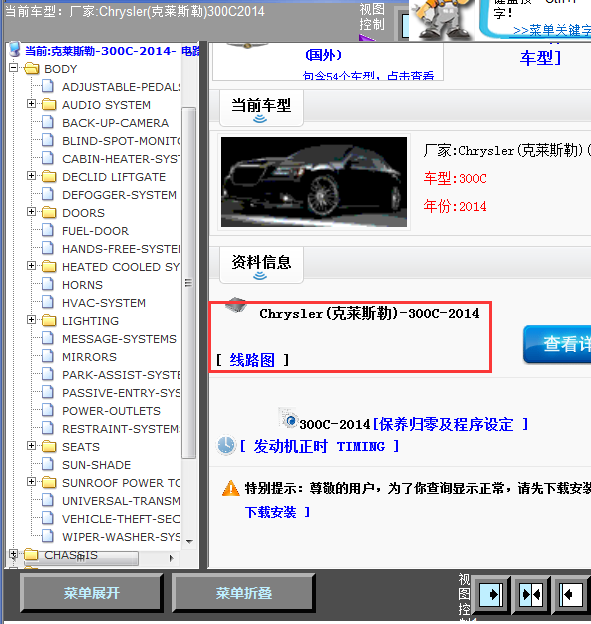Viewport: 591px width, 624px height.
Task: Click the HVAC-SYSTEM document icon
Action: [48, 302]
